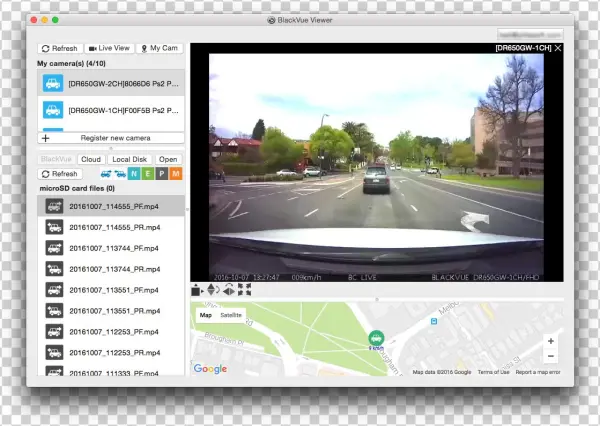Refresh the microSD card file list
The height and width of the screenshot is (426, 600).
click(x=60, y=174)
